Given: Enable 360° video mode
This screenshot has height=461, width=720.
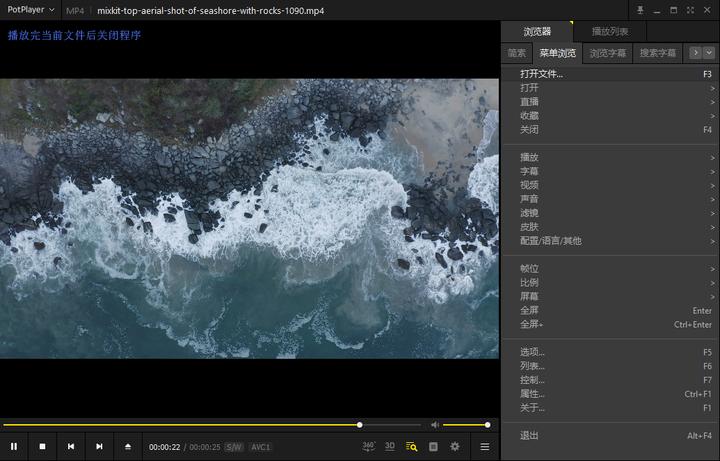Looking at the screenshot, I should pyautogui.click(x=368, y=446).
